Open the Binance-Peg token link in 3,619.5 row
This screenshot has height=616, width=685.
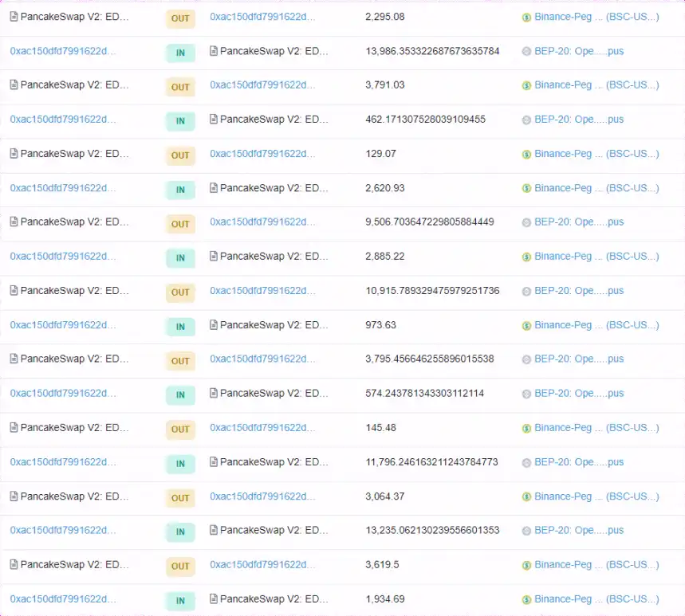pos(596,564)
